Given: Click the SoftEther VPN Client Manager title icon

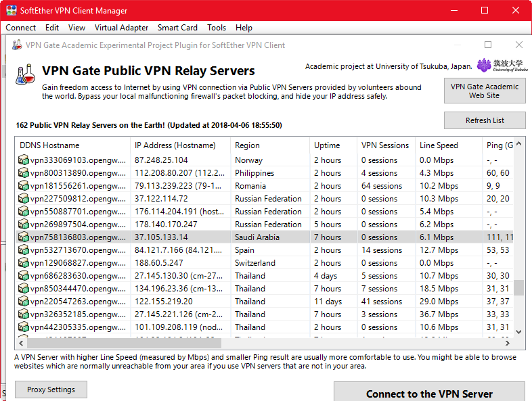Looking at the screenshot, I should tap(12, 10).
